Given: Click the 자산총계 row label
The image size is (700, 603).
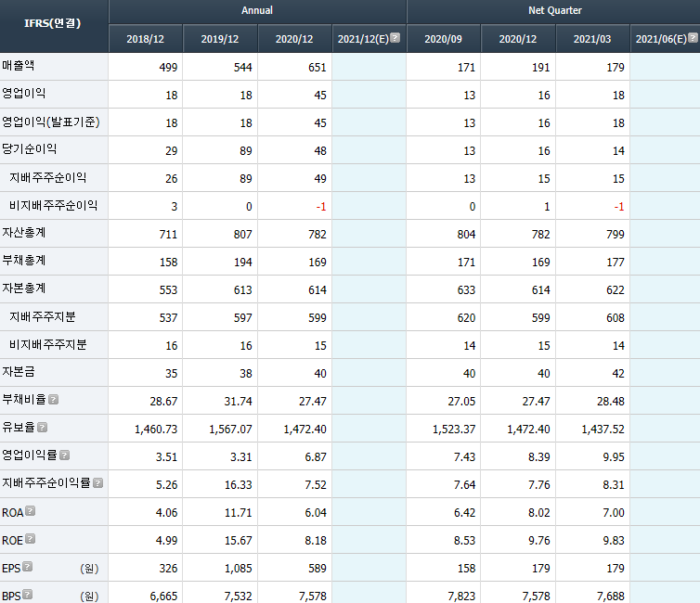Looking at the screenshot, I should tap(24, 233).
